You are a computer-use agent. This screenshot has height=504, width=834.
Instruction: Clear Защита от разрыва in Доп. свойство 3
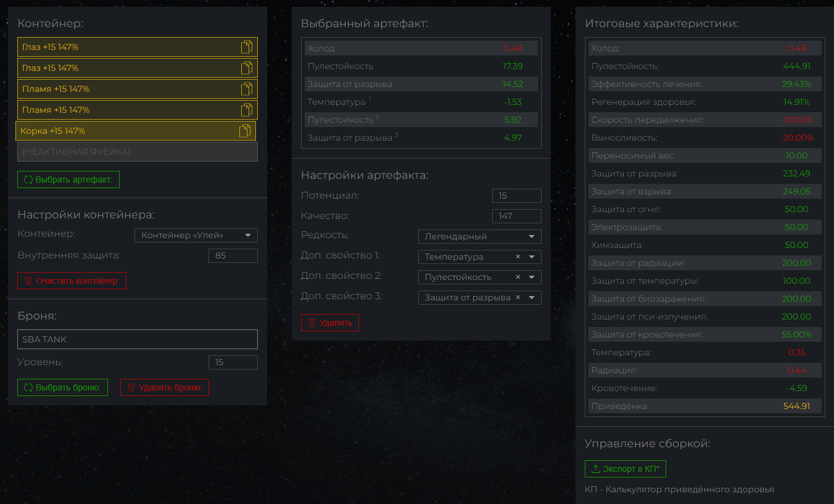pyautogui.click(x=518, y=297)
